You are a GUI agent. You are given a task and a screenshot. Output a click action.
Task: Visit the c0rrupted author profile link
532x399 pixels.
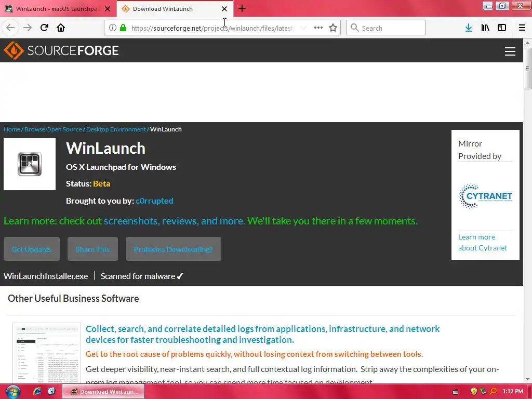tap(154, 201)
